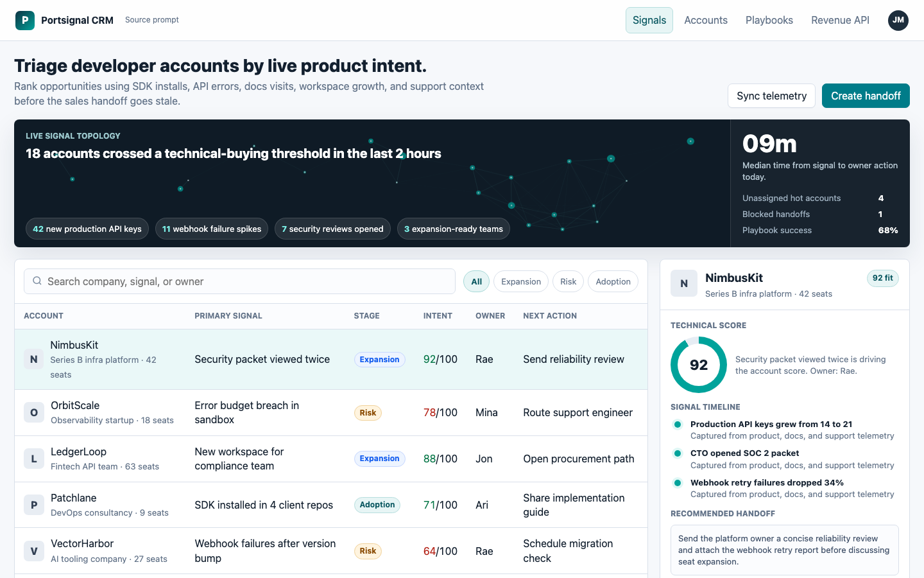This screenshot has width=924, height=578.
Task: Click the LedgerLoop account name
Action: pos(79,452)
